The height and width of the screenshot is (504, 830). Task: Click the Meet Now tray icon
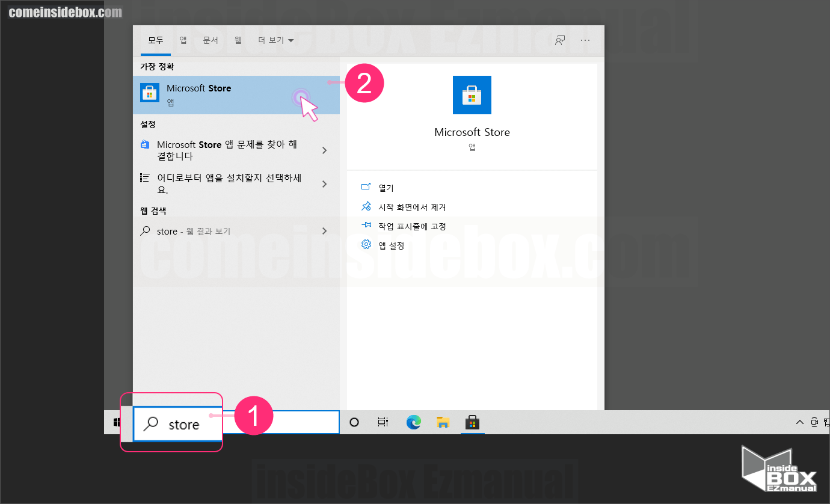pyautogui.click(x=815, y=422)
